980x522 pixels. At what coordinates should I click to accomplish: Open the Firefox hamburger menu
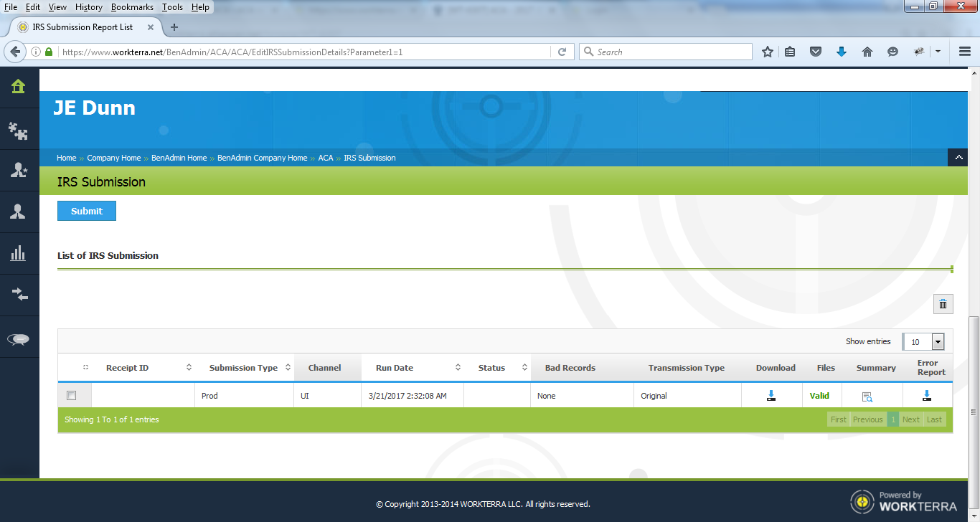pos(965,52)
